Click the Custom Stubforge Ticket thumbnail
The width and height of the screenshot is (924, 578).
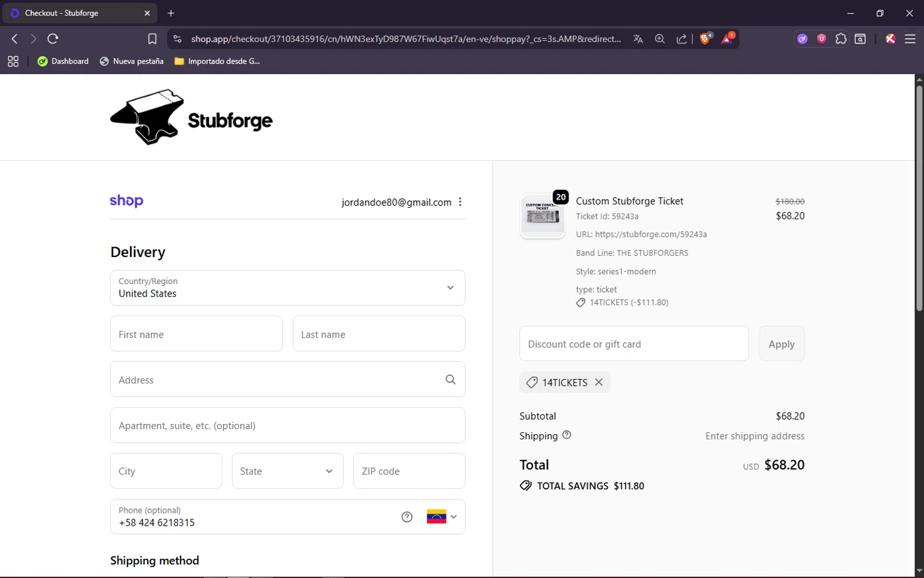coord(543,216)
